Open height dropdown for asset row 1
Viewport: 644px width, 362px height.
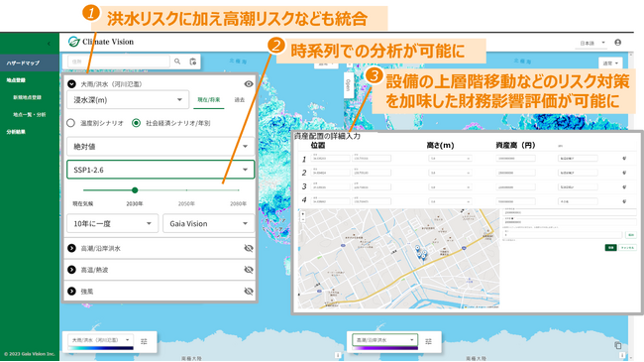(450, 158)
